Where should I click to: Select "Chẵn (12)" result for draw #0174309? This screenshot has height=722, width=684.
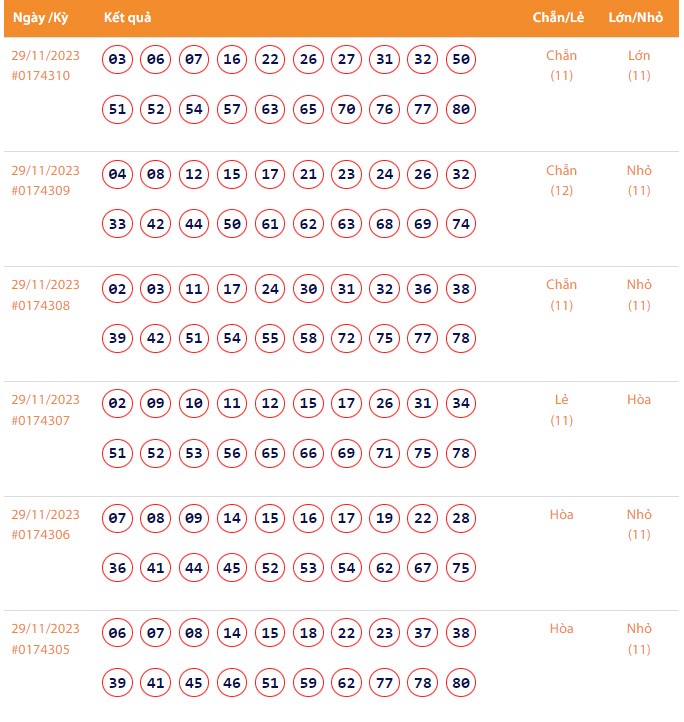click(562, 180)
